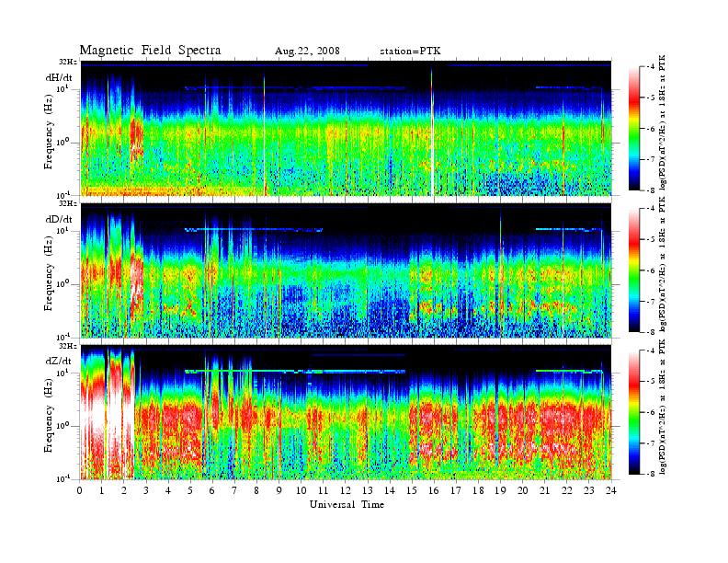Viewport: 728px width, 563px height.
Task: Click the 'dH/dt' panel label
Action: tap(59, 78)
